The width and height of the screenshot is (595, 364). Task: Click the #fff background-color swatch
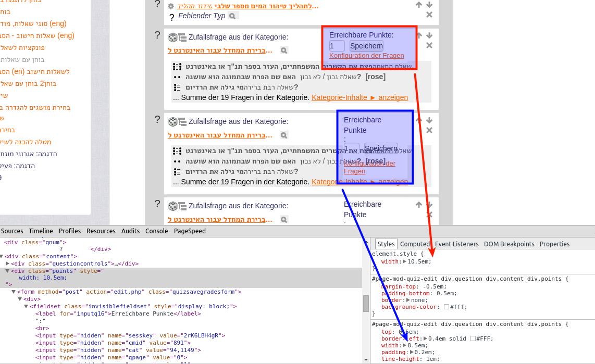click(446, 307)
